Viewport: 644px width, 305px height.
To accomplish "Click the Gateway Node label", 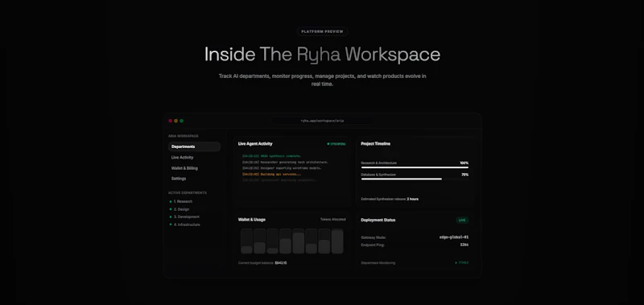I will 374,237.
